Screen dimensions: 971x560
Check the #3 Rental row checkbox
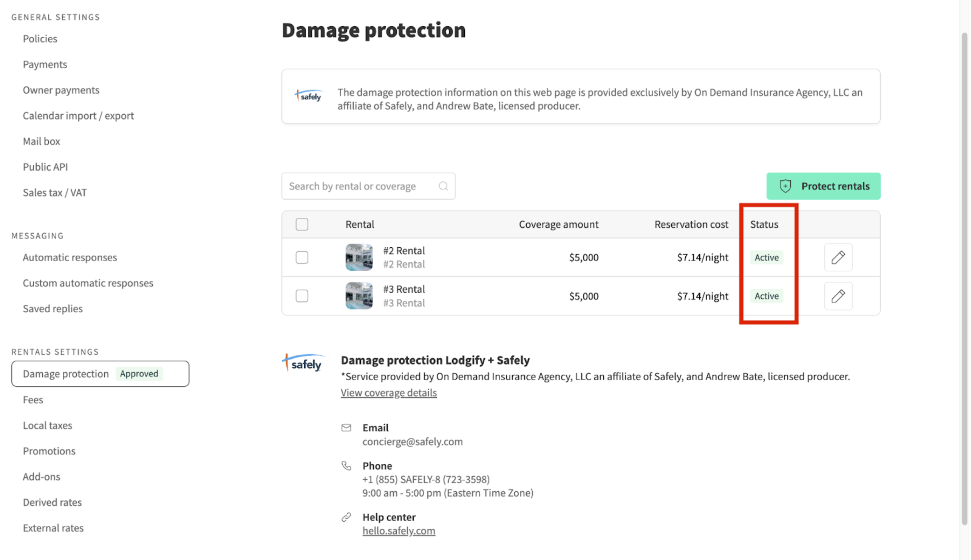tap(302, 296)
